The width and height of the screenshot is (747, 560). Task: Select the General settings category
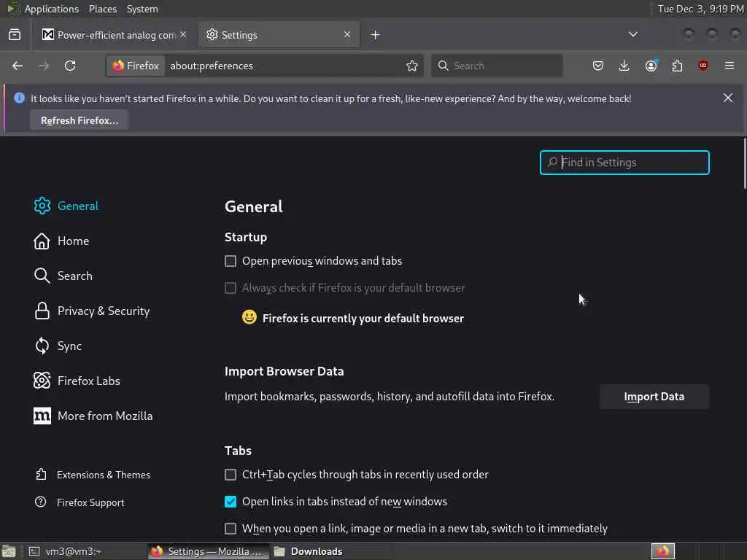click(x=66, y=206)
